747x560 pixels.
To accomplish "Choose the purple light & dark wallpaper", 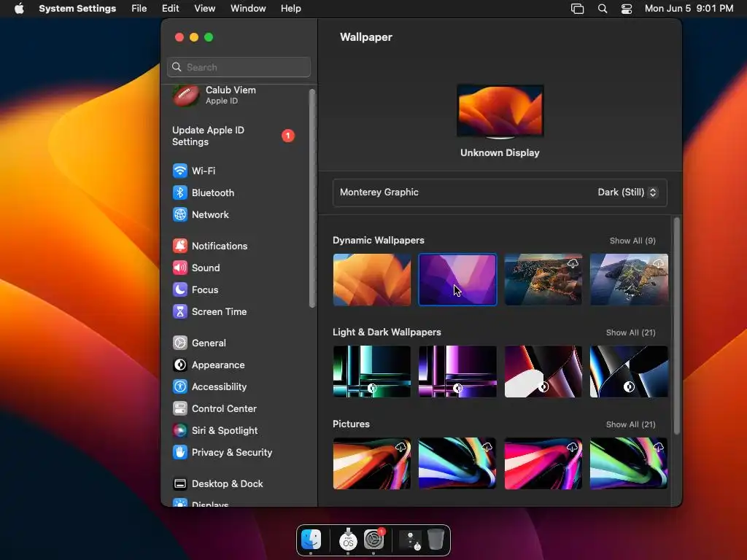I will pyautogui.click(x=457, y=371).
